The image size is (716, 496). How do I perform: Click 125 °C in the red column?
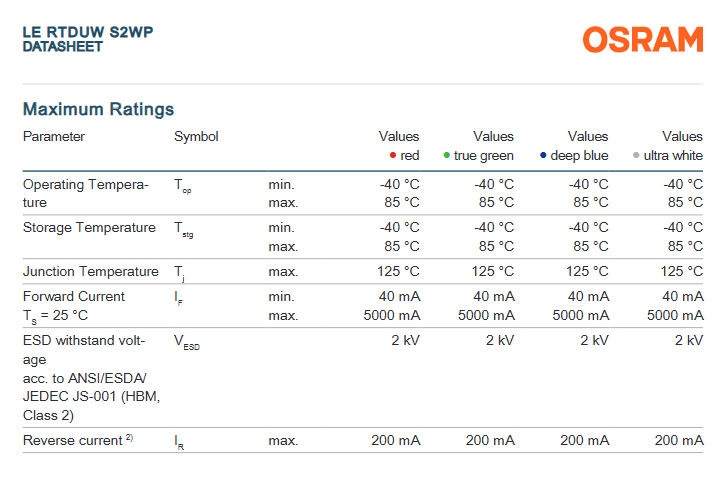point(398,271)
